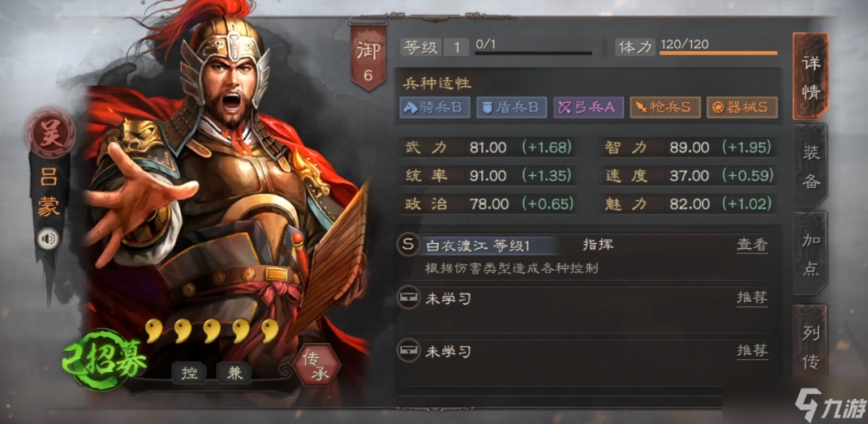Viewport: 868px width, 424px height.
Task: View 白衣渡江 skill via 查看 link
Action: 752,245
